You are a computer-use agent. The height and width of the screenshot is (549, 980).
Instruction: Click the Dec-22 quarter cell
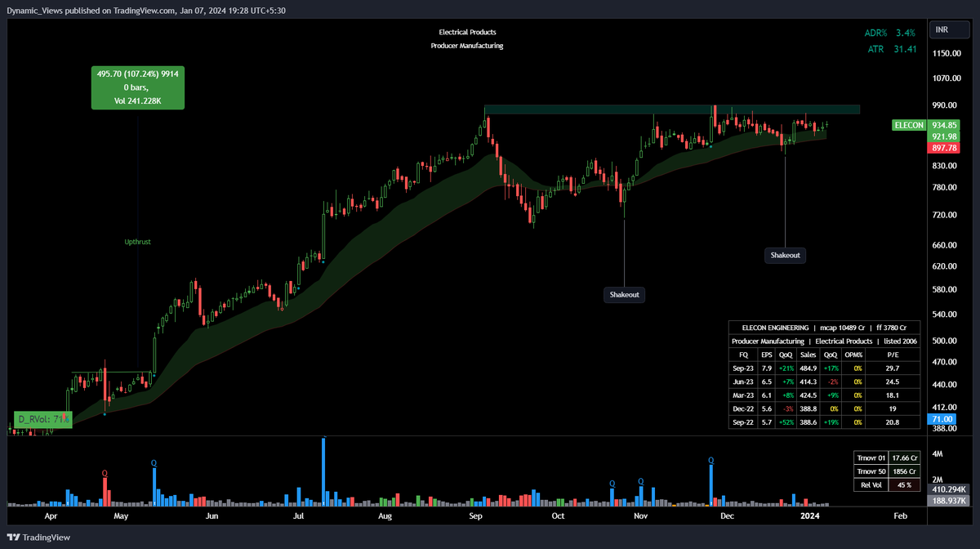click(743, 408)
